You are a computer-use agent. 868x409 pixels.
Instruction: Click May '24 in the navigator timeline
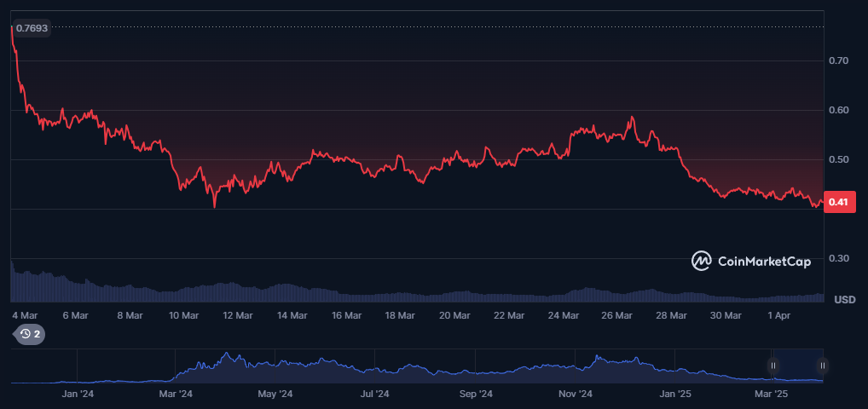(275, 394)
